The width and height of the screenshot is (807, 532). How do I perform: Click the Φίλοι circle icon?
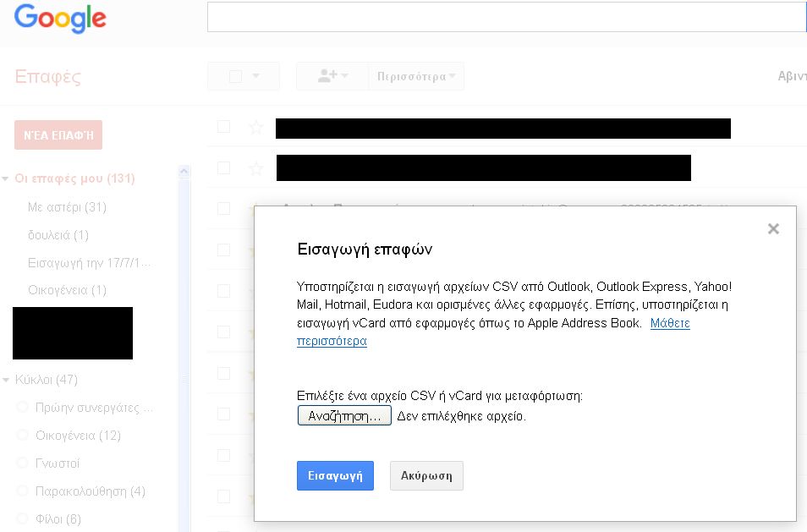[x=23, y=519]
